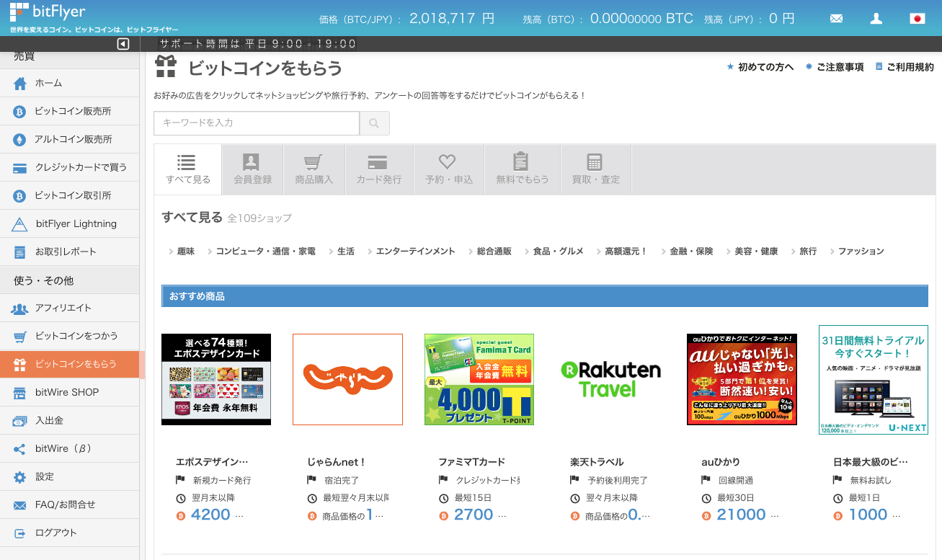Click the store icon beside bitWire SHOP
The width and height of the screenshot is (942, 560).
pos(20,393)
